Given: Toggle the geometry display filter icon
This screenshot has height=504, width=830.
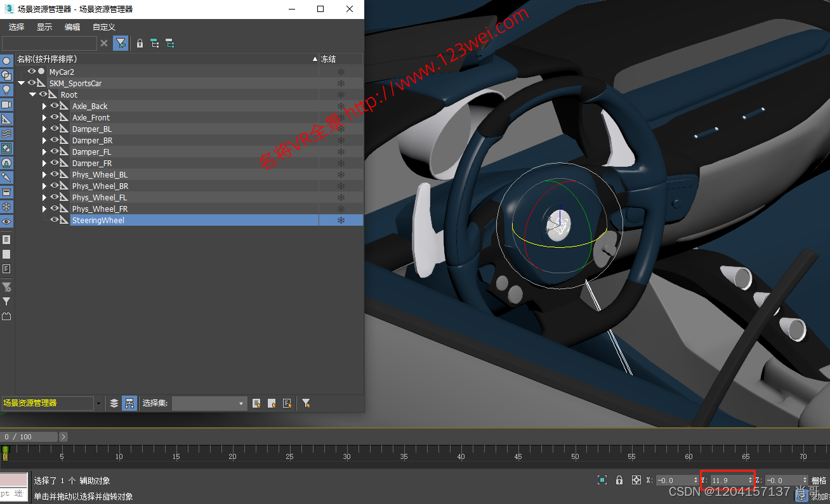Looking at the screenshot, I should coord(6,61).
